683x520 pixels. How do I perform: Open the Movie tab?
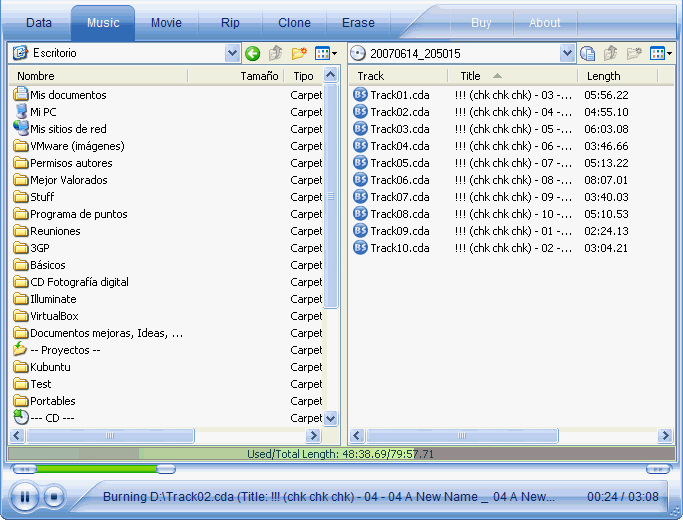[x=166, y=23]
